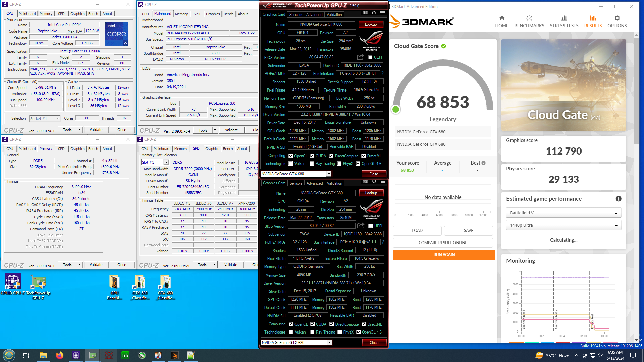Open the notification center icon
This screenshot has height=362, width=644.
click(x=633, y=355)
